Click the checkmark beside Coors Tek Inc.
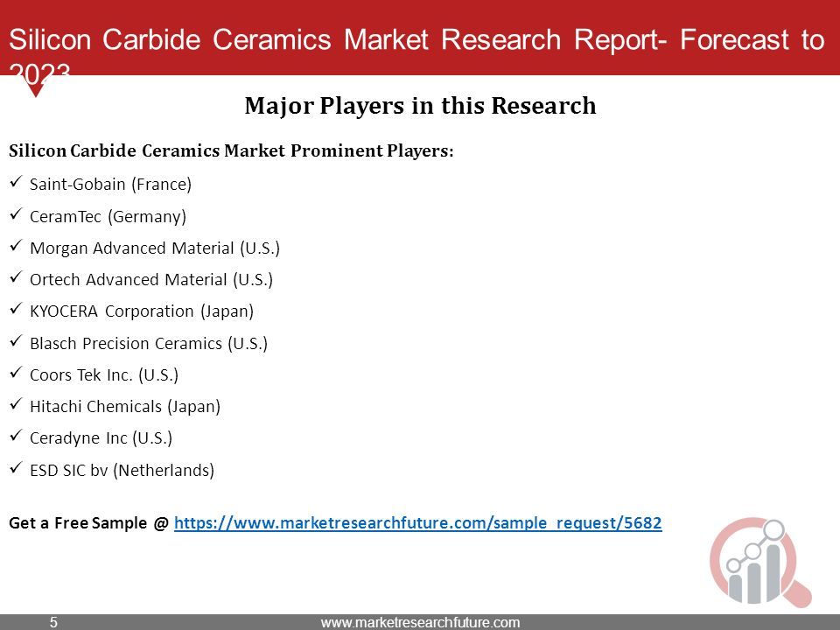This screenshot has width=840, height=630. click(16, 373)
